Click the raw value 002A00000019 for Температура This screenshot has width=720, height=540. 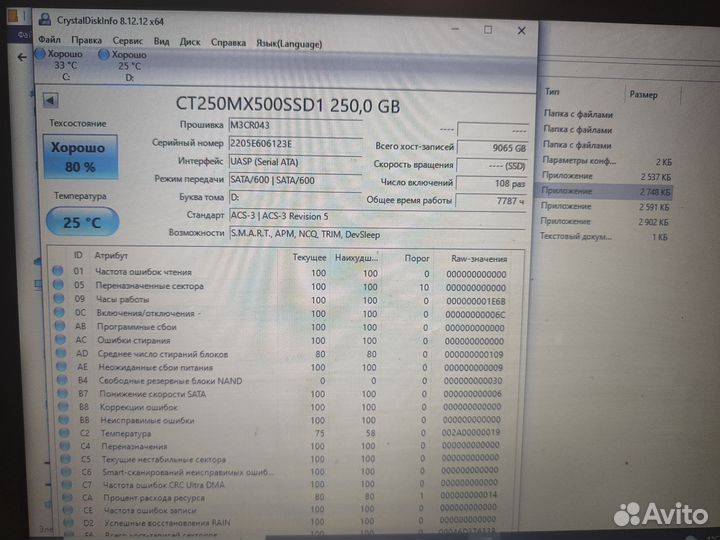471,433
